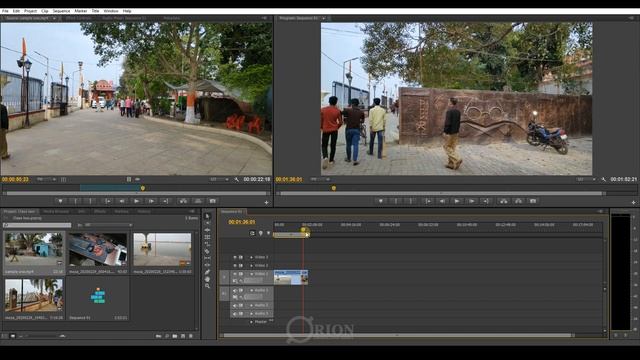
Task: Play the clip in the Source monitor
Action: tap(136, 201)
